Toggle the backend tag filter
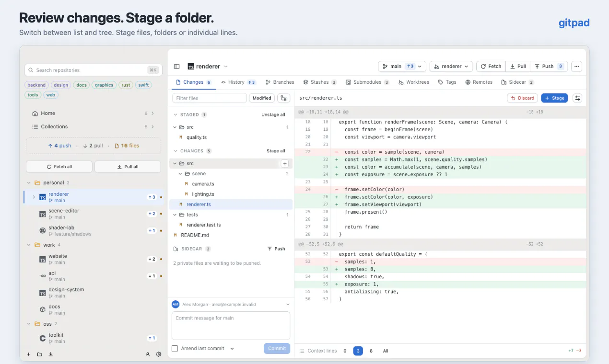The image size is (609, 364). click(36, 85)
